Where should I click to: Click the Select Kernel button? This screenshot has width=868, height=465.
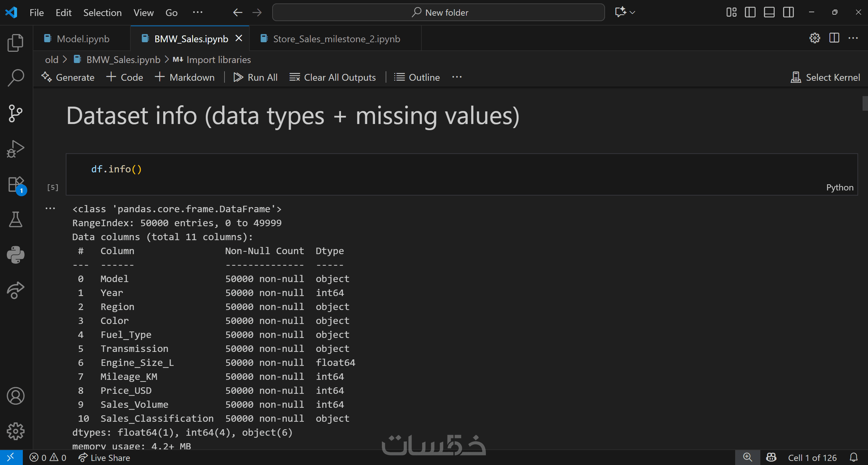coord(825,77)
